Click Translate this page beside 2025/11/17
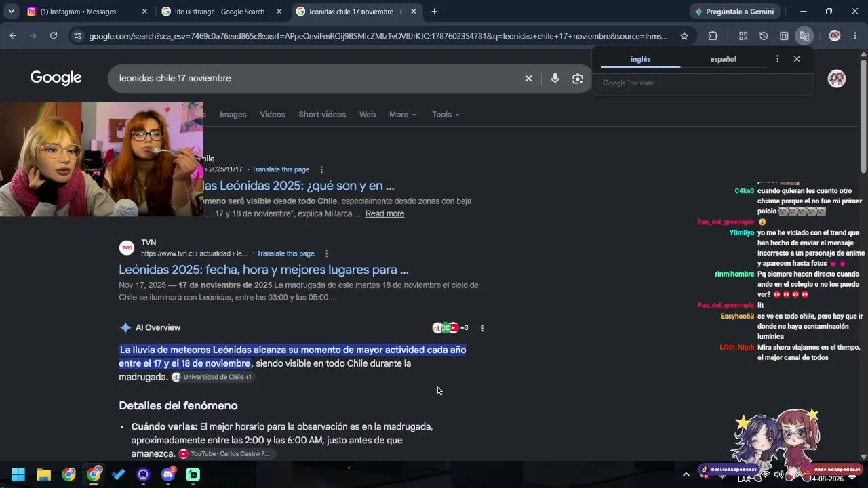 (281, 169)
